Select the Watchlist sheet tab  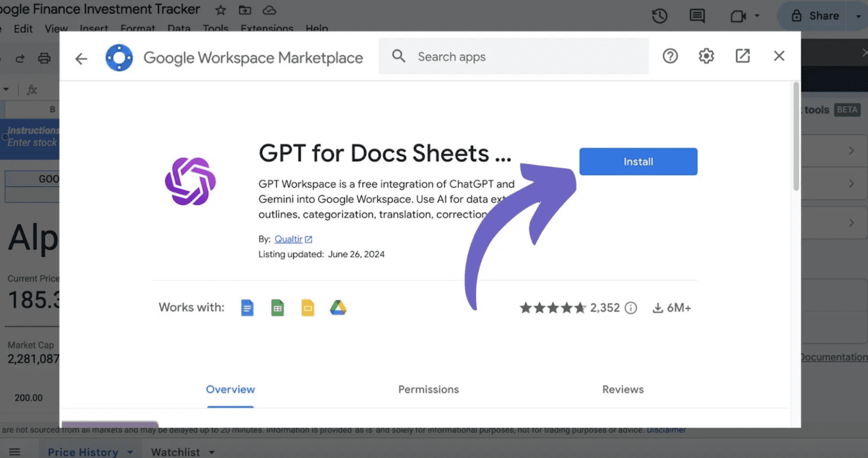[x=175, y=452]
